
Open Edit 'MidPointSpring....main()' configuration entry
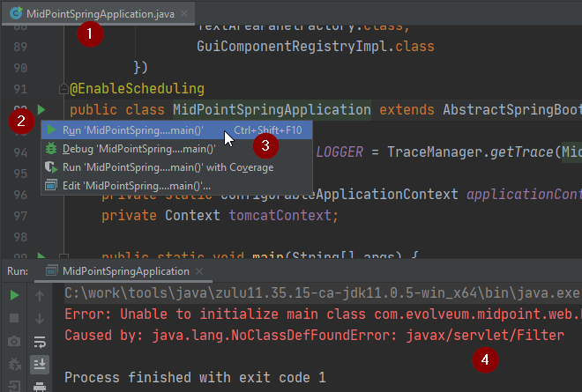click(136, 185)
